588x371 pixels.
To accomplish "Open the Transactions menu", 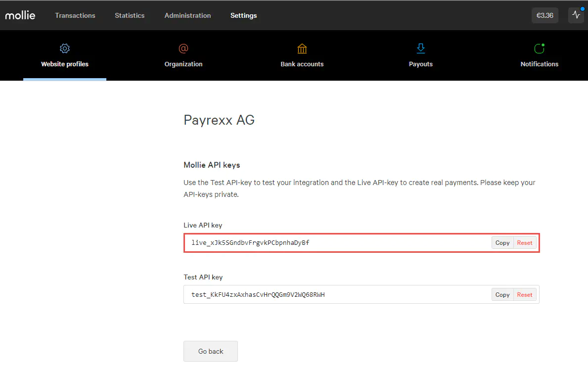I will [75, 15].
